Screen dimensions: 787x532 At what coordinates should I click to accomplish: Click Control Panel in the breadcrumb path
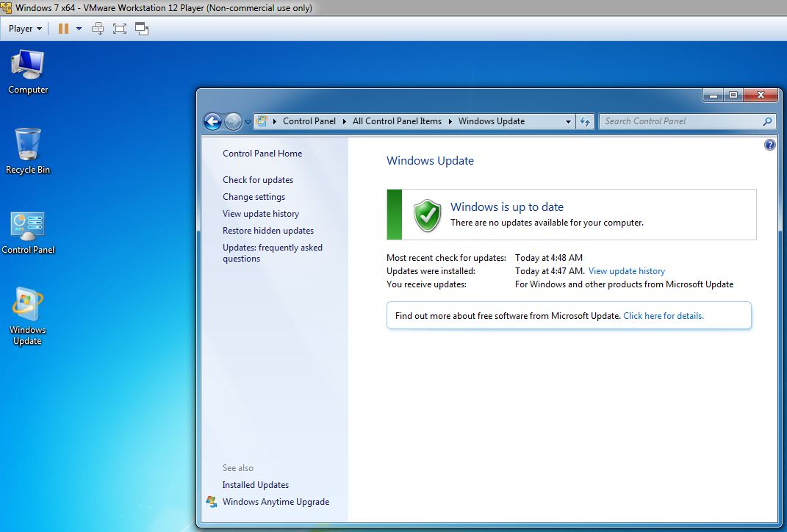click(309, 121)
